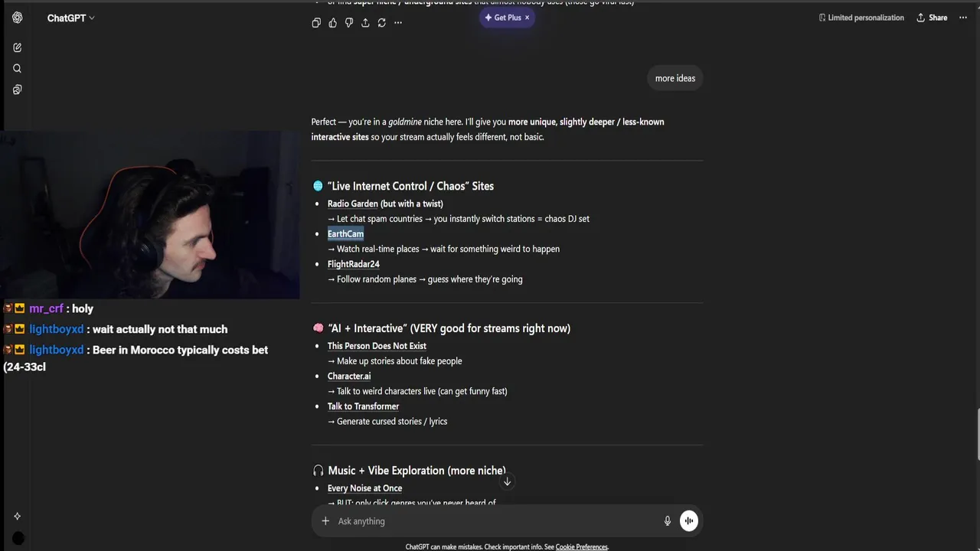980x551 pixels.
Task: Click 'Follow random planes' description line
Action: point(425,279)
